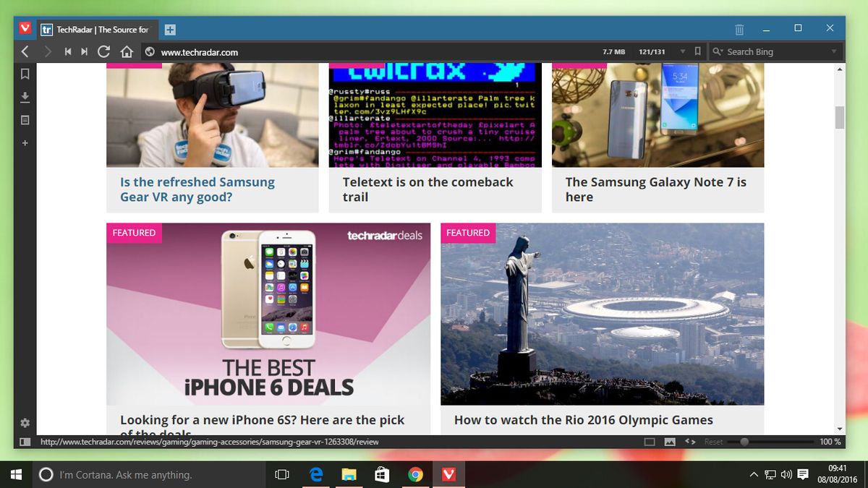Open the Bookmarks panel in sidebar
The width and height of the screenshot is (868, 488).
(x=25, y=74)
